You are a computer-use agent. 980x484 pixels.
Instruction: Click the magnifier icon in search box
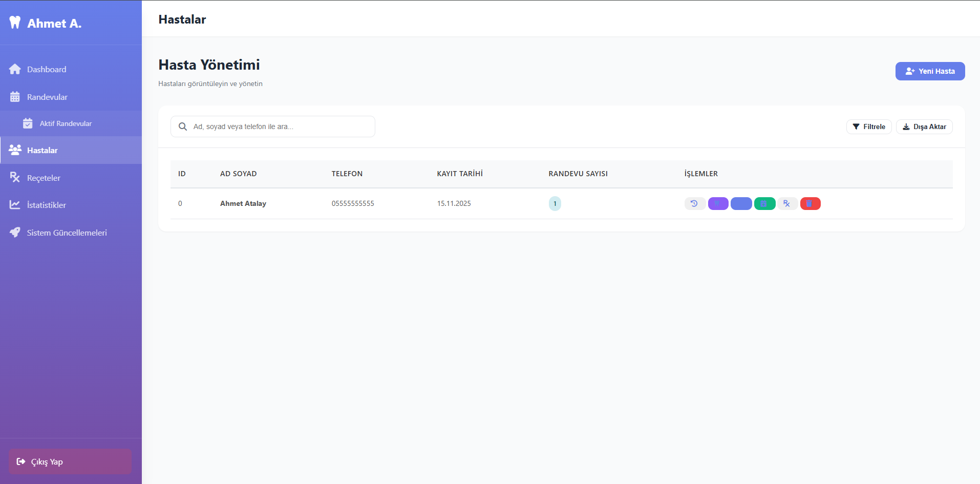[183, 127]
